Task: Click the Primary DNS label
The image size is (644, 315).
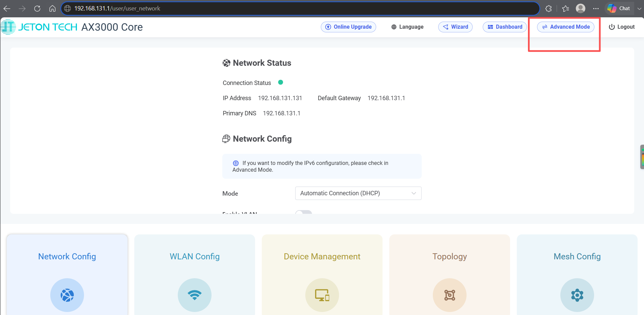Action: pos(240,113)
